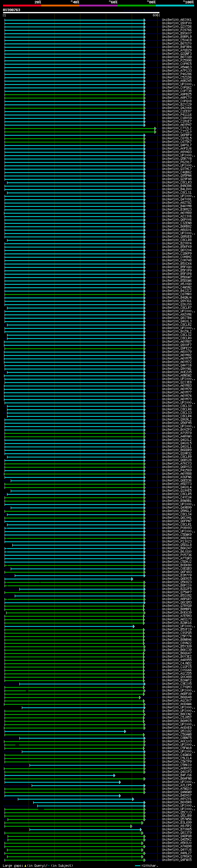Click arrowhead ending the UniRef100_C7TZL2 alignment
This screenshot has height=868, width=197.
[155, 128]
